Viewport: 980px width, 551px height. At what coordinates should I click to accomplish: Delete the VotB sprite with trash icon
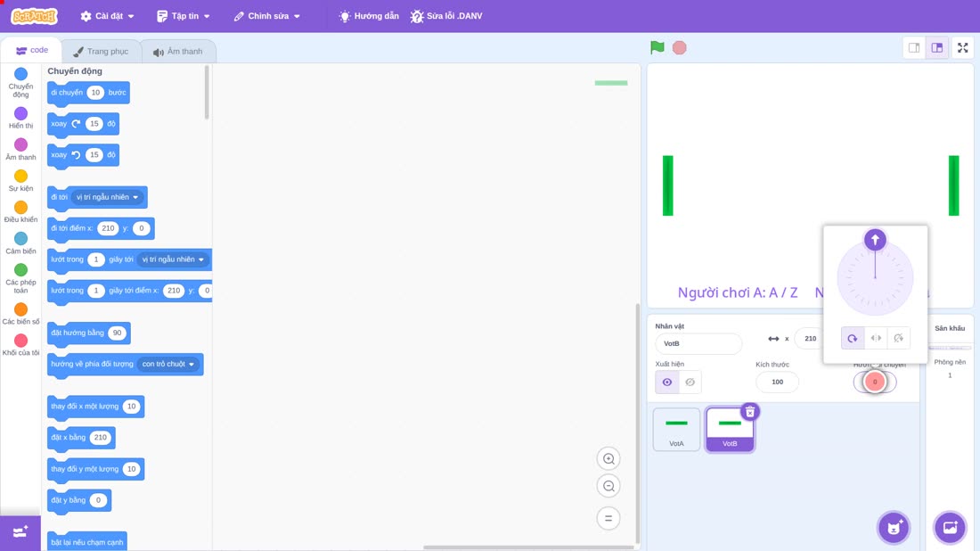[750, 412]
